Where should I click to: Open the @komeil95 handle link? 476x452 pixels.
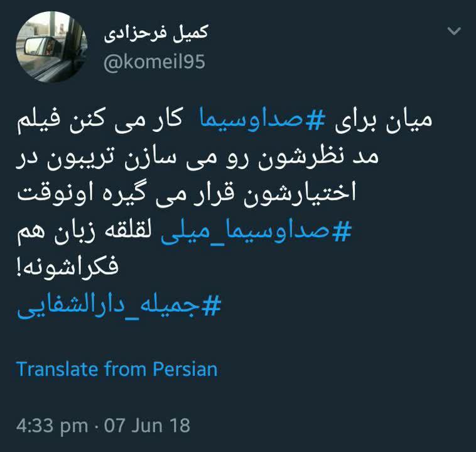tap(154, 62)
